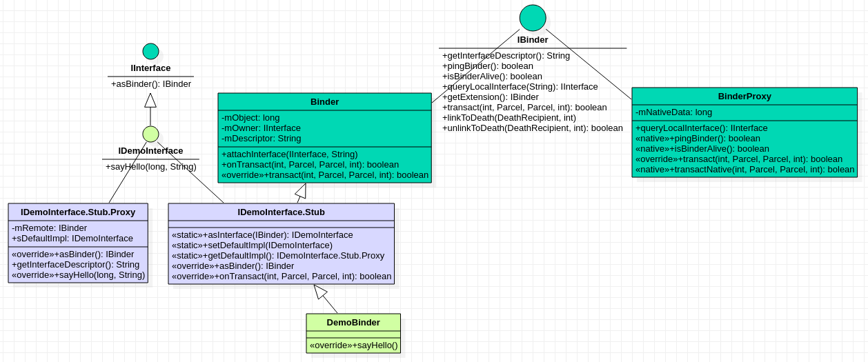This screenshot has height=362, width=868.
Task: Select the mDescriptor: String attribute
Action: (261, 139)
